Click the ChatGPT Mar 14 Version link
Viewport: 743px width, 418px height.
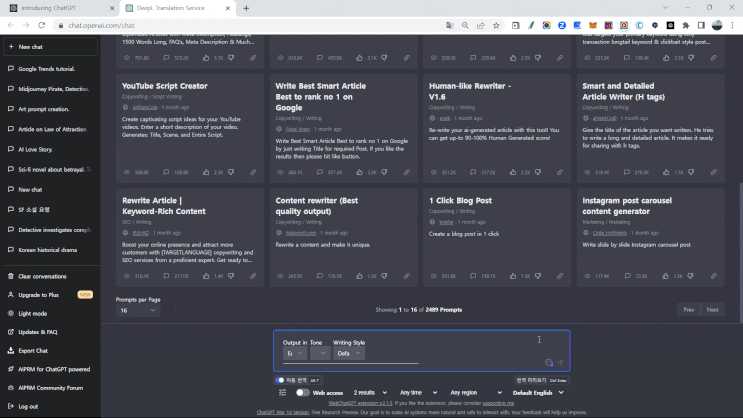[x=283, y=412]
